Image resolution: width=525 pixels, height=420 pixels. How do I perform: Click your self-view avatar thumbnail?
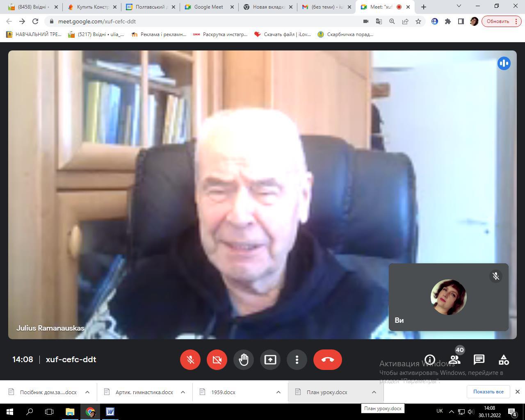[x=448, y=297]
